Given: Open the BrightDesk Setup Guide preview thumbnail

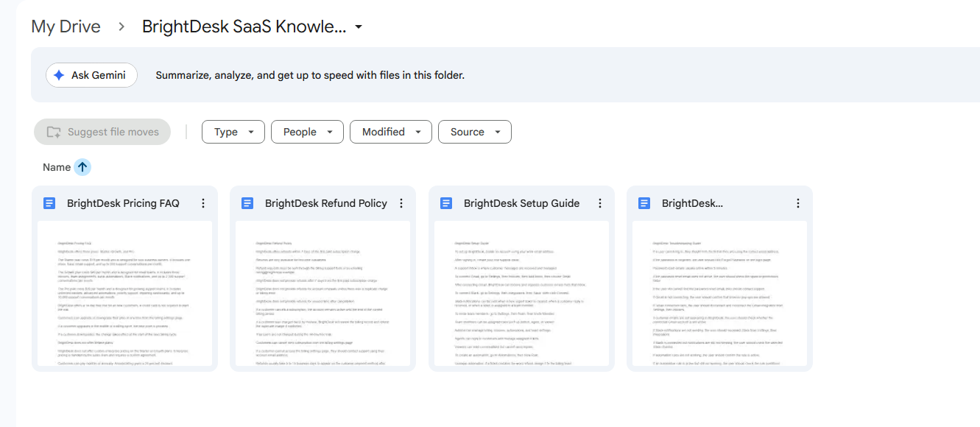Looking at the screenshot, I should pyautogui.click(x=521, y=294).
